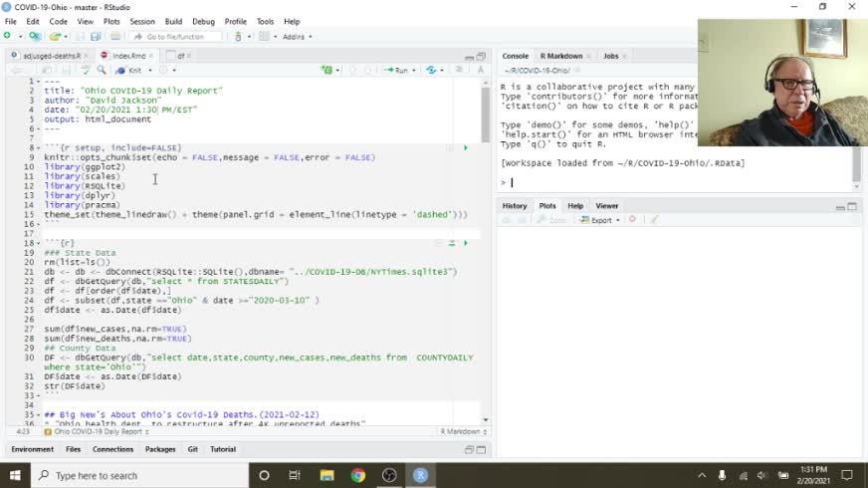The height and width of the screenshot is (488, 868).
Task: Click the Knit button
Action: 129,71
